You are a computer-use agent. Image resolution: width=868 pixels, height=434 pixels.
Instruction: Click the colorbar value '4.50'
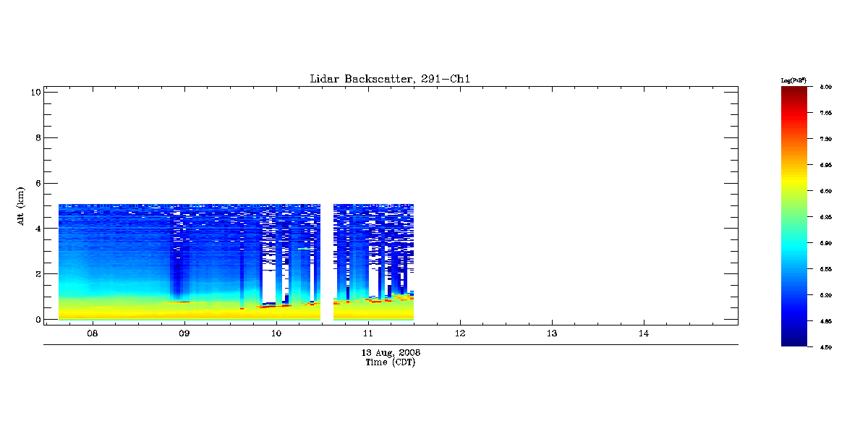click(x=827, y=347)
